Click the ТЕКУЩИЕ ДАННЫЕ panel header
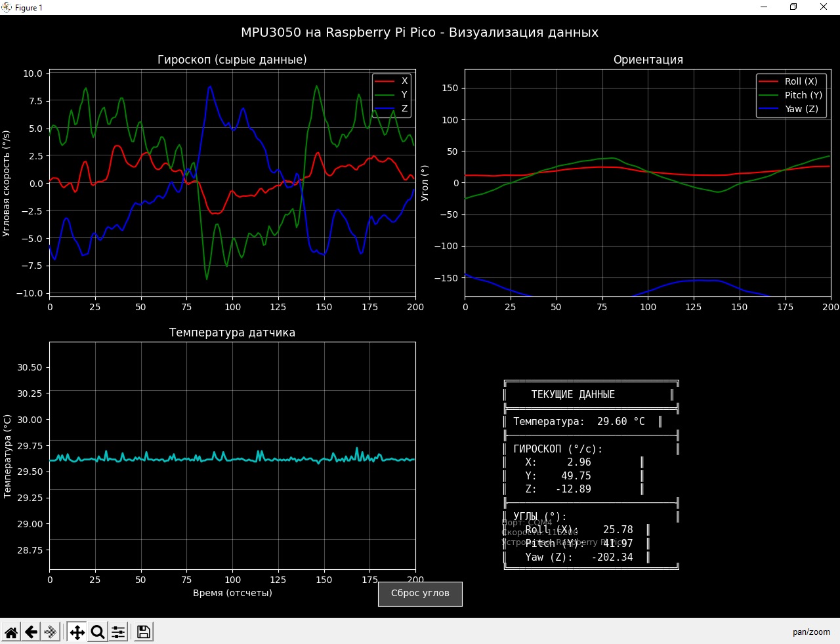The height and width of the screenshot is (644, 840). [573, 395]
